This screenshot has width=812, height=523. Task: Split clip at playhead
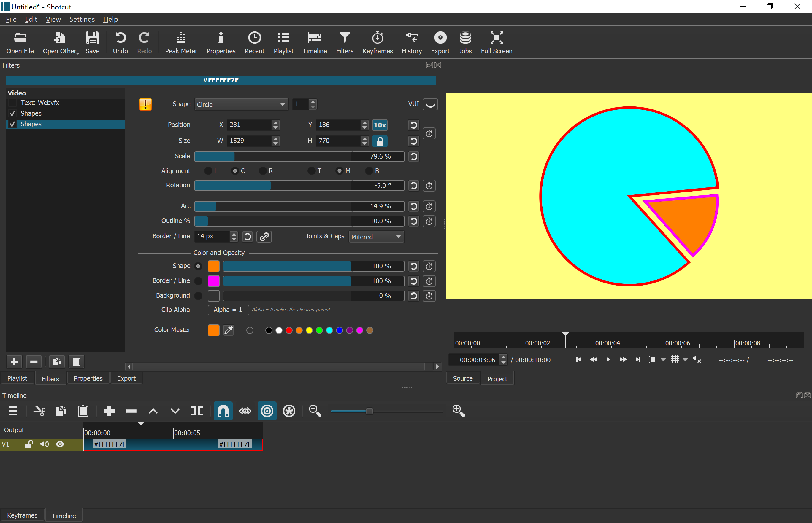[197, 411]
